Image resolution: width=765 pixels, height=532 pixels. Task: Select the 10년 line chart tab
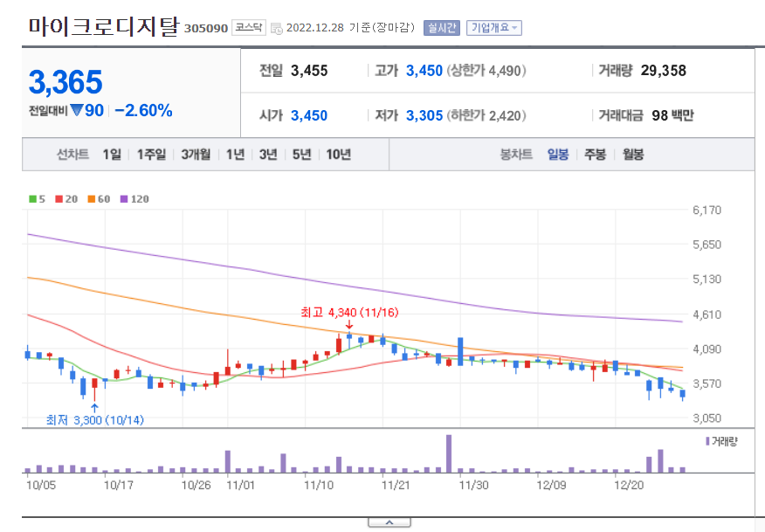coord(338,155)
